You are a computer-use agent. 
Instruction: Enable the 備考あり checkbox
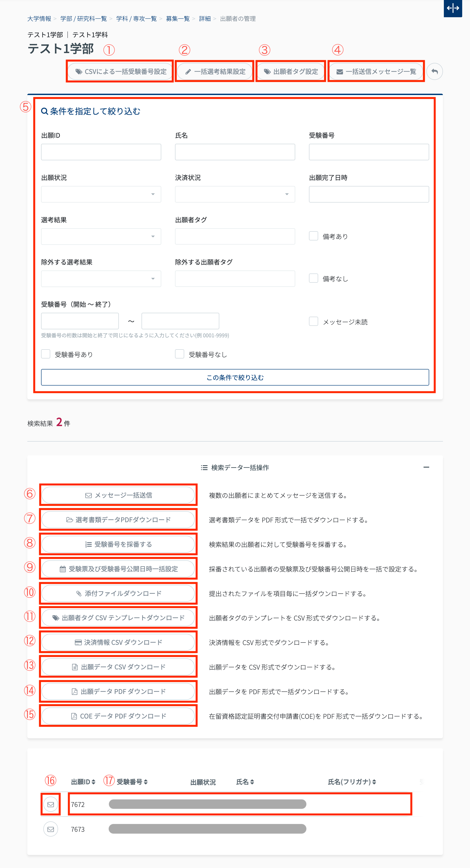click(x=313, y=236)
